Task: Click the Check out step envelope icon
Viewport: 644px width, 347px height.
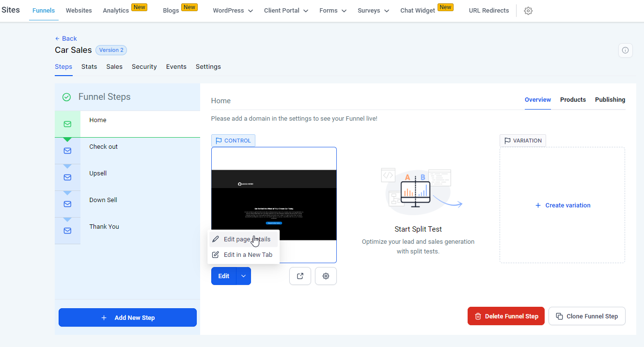Action: tap(67, 151)
